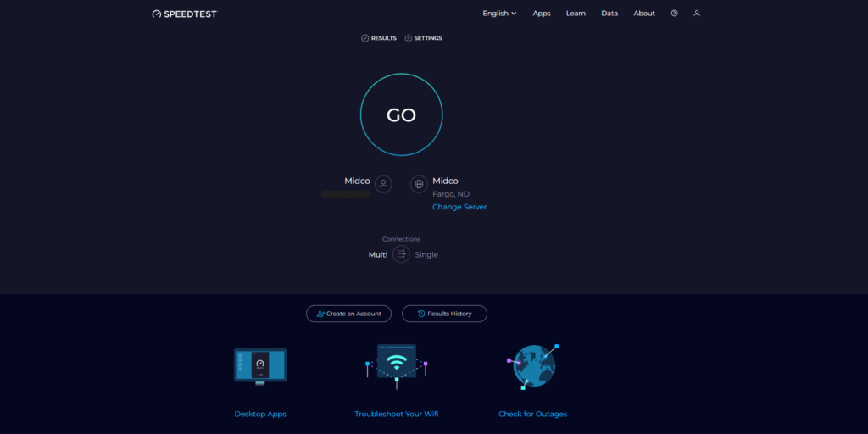Viewport: 868px width, 434px height.
Task: Switch to the Results tab
Action: pyautogui.click(x=379, y=38)
